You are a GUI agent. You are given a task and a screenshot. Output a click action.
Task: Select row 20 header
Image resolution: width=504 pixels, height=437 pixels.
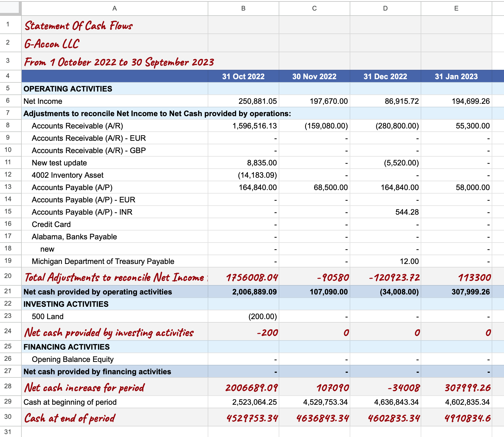[11, 276]
